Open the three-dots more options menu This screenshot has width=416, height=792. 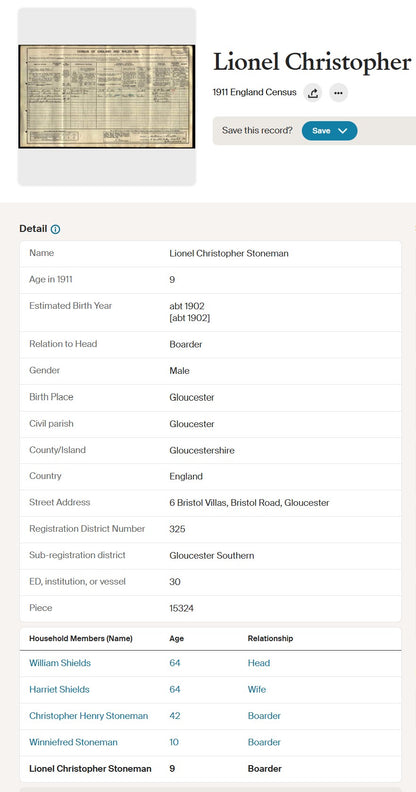click(338, 93)
